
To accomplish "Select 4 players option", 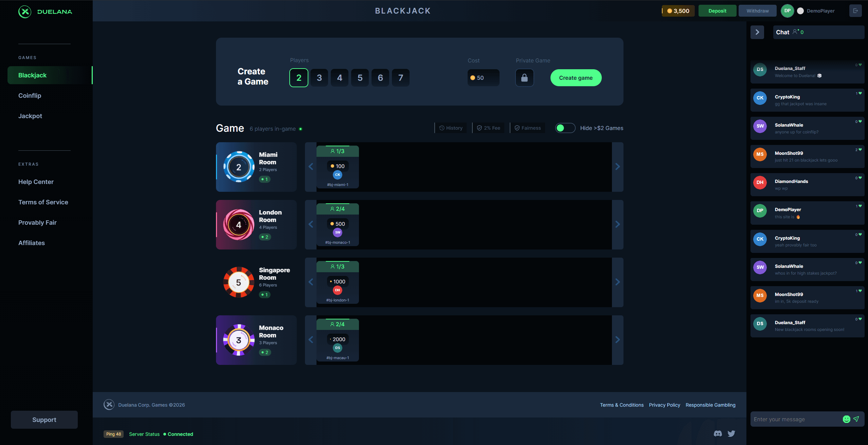I will (340, 78).
